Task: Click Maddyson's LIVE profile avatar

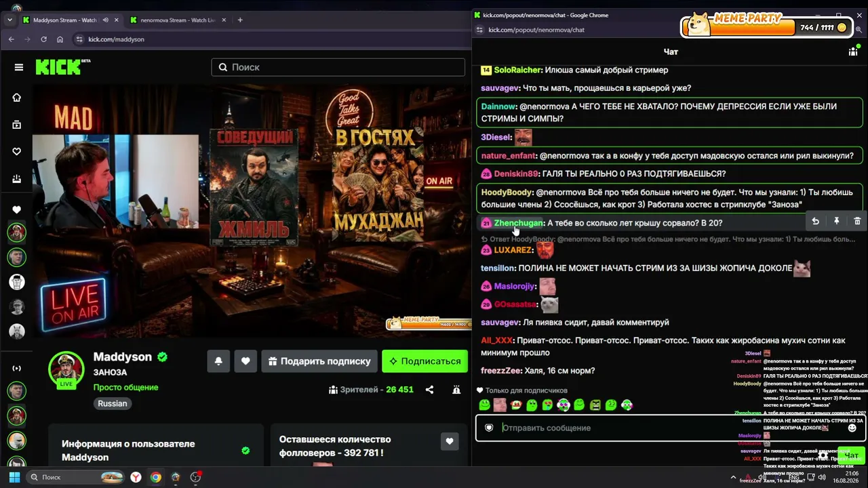Action: coord(66,369)
